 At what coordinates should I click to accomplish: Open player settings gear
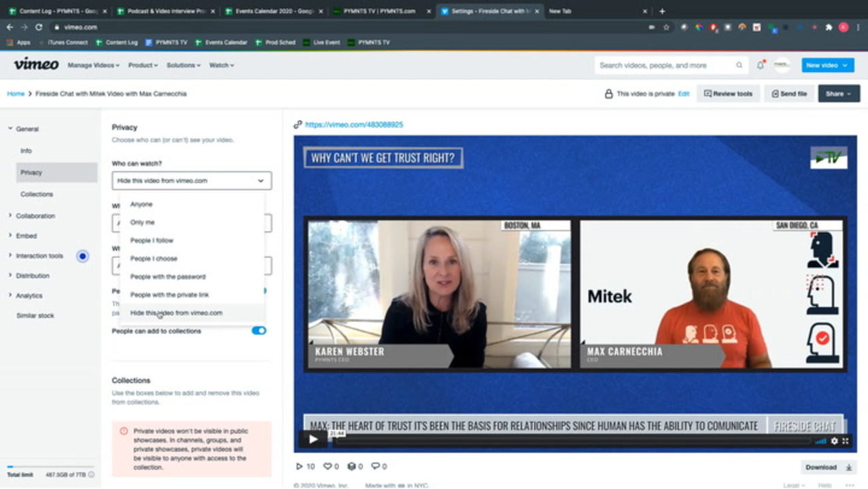coord(835,441)
